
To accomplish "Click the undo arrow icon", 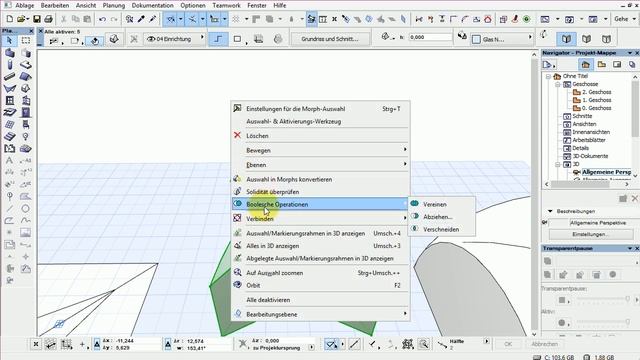I will click(102, 19).
